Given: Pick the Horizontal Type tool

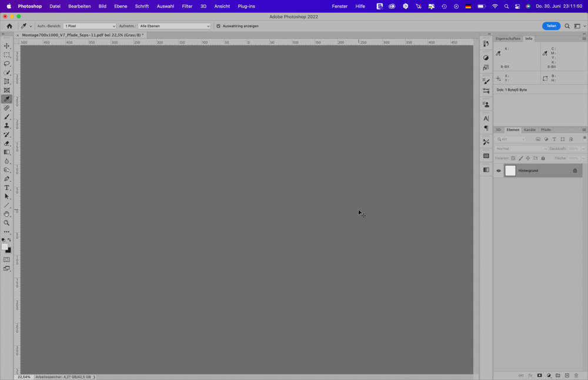Looking at the screenshot, I should [x=7, y=188].
